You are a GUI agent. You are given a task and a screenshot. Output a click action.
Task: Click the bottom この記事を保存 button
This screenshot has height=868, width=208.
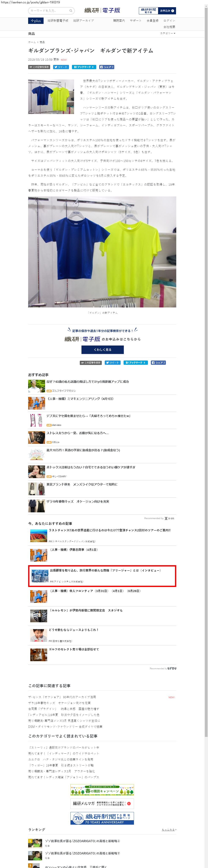tap(91, 363)
